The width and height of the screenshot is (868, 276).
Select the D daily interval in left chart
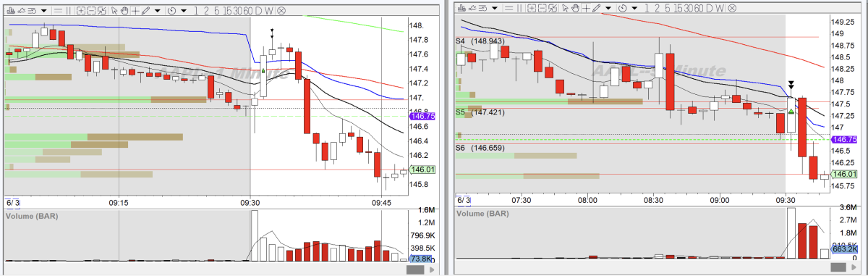pyautogui.click(x=258, y=11)
